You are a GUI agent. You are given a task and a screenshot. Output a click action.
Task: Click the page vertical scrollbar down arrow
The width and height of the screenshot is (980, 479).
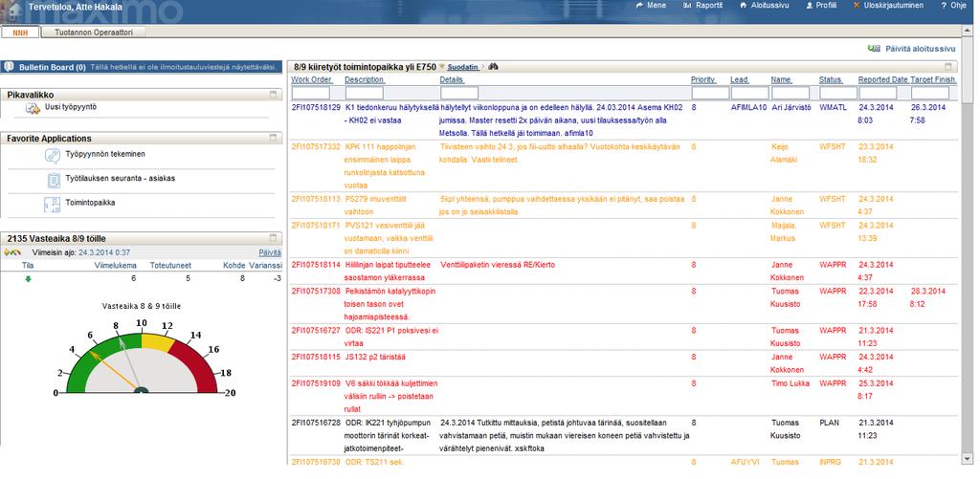click(x=969, y=458)
